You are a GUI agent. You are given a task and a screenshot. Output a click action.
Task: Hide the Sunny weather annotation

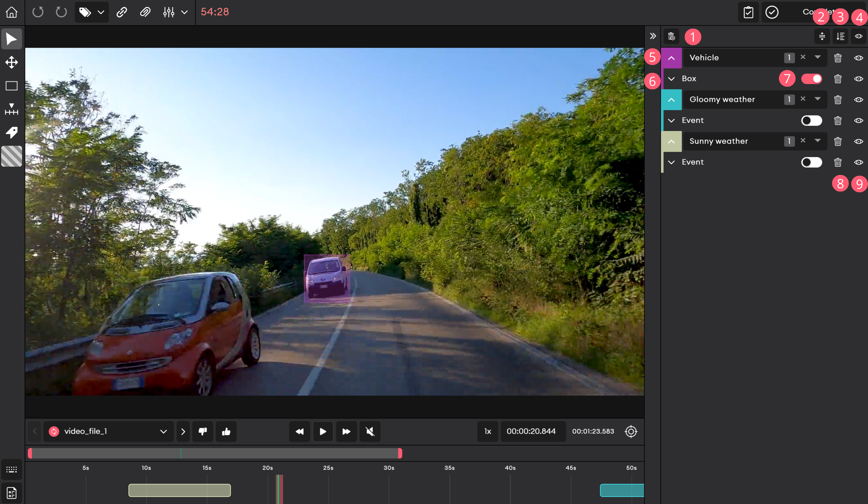[x=859, y=141]
